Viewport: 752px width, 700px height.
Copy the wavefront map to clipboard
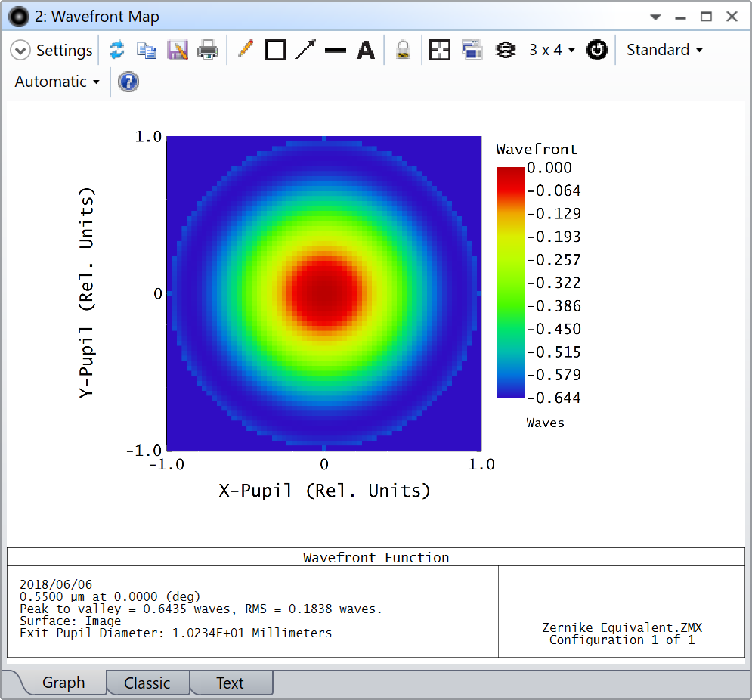(x=147, y=49)
